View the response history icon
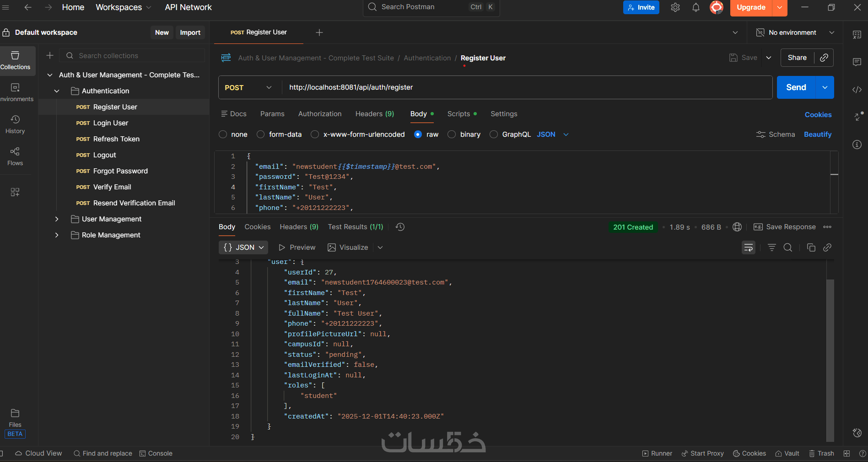Viewport: 868px width, 462px height. click(400, 227)
